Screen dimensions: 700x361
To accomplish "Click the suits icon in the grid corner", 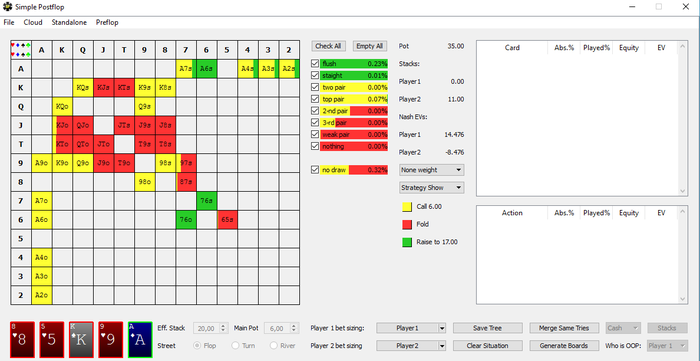I will coord(21,50).
